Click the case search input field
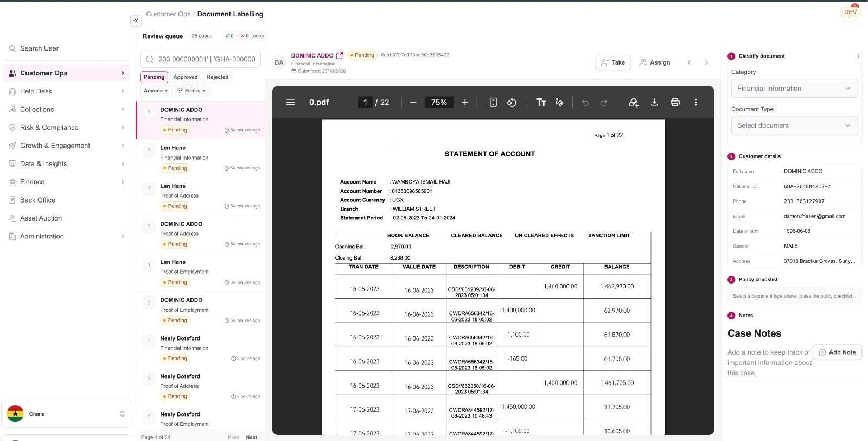The image size is (868, 441). click(x=201, y=59)
